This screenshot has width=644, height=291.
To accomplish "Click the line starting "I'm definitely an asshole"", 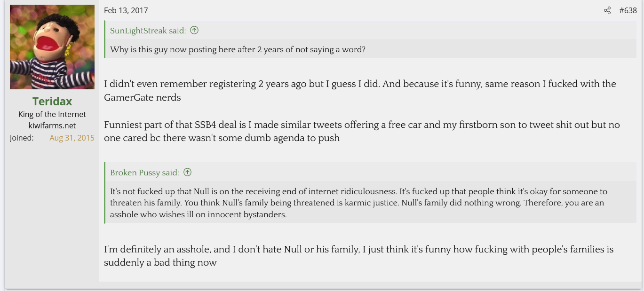I will [358, 249].
